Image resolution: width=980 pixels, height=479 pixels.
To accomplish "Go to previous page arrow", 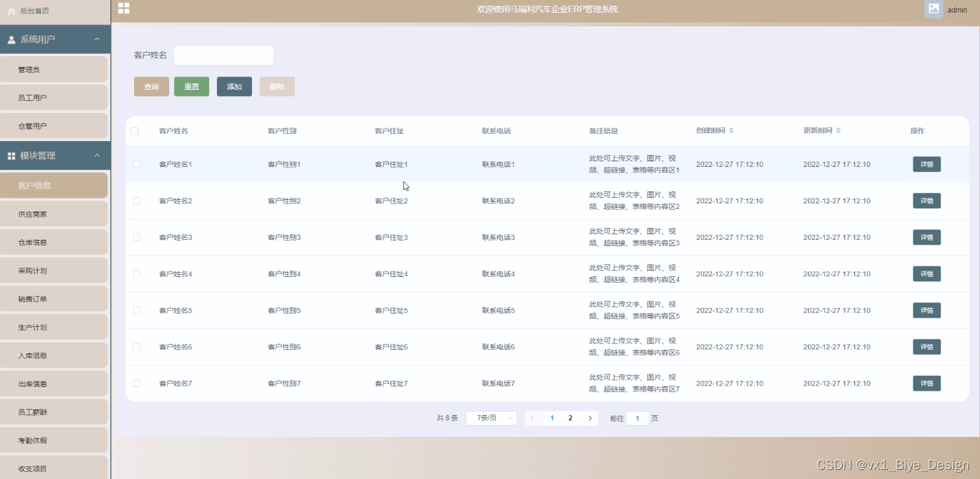I will pos(532,418).
